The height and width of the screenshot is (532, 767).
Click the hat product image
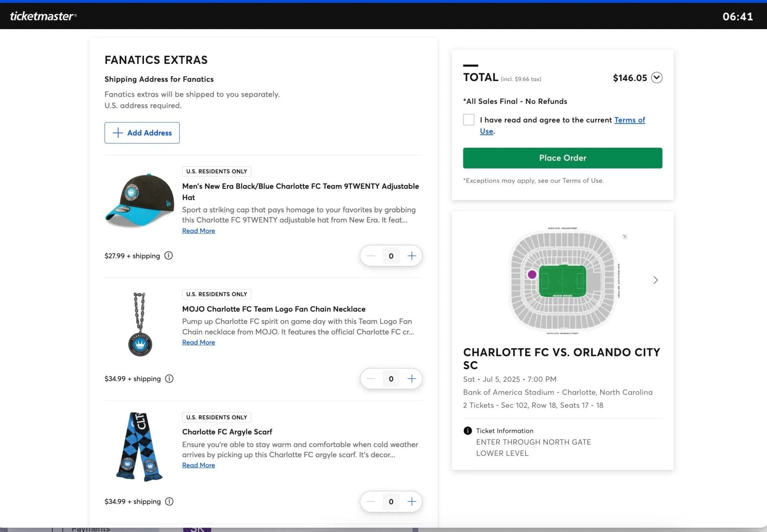pyautogui.click(x=139, y=200)
